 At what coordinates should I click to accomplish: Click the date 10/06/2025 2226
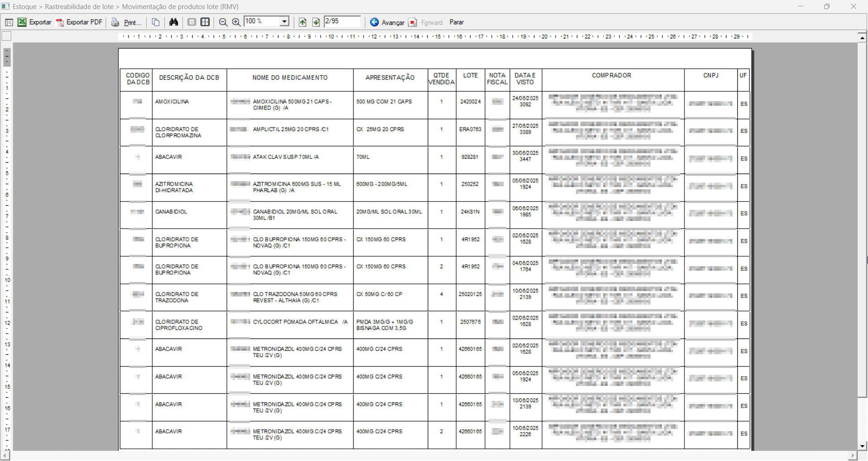[525, 431]
